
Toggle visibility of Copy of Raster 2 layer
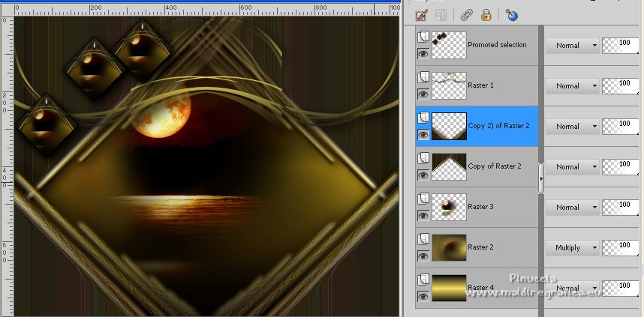coord(423,175)
